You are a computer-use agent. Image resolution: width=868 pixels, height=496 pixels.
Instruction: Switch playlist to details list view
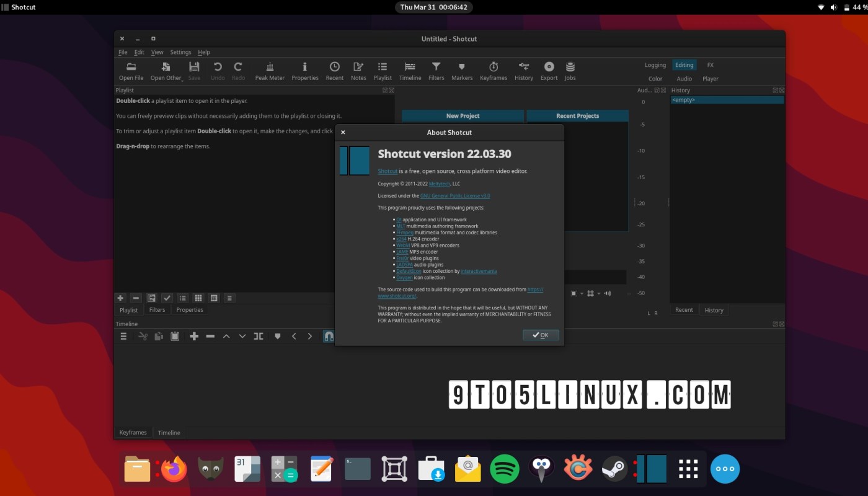183,298
